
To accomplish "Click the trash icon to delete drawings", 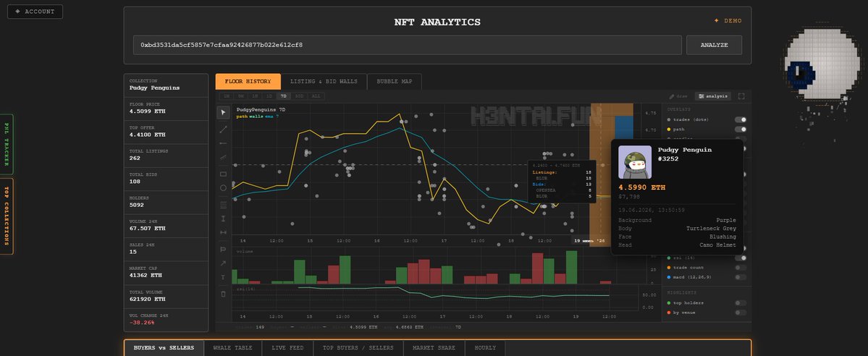I will pyautogui.click(x=223, y=294).
